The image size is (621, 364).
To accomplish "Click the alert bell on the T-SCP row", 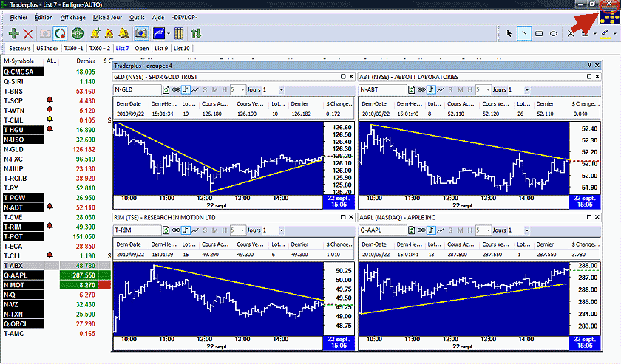I will click(x=50, y=100).
